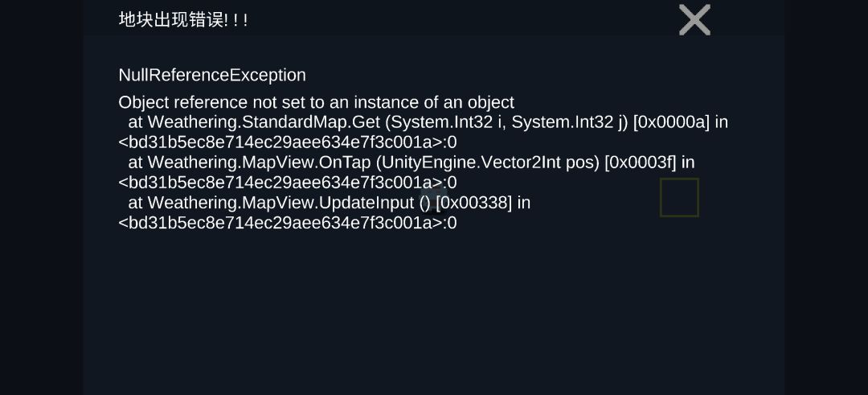
Task: Click the [0x0003f] offset value
Action: point(641,163)
